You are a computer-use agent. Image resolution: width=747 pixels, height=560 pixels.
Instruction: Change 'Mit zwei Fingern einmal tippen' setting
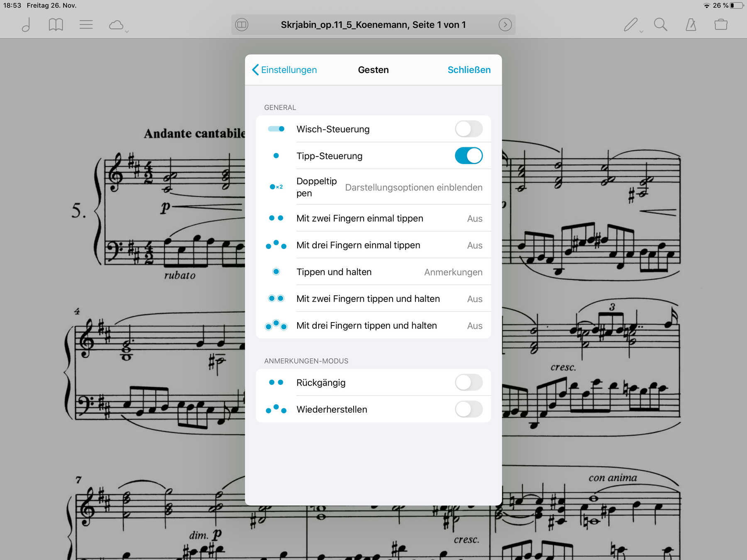tap(373, 218)
